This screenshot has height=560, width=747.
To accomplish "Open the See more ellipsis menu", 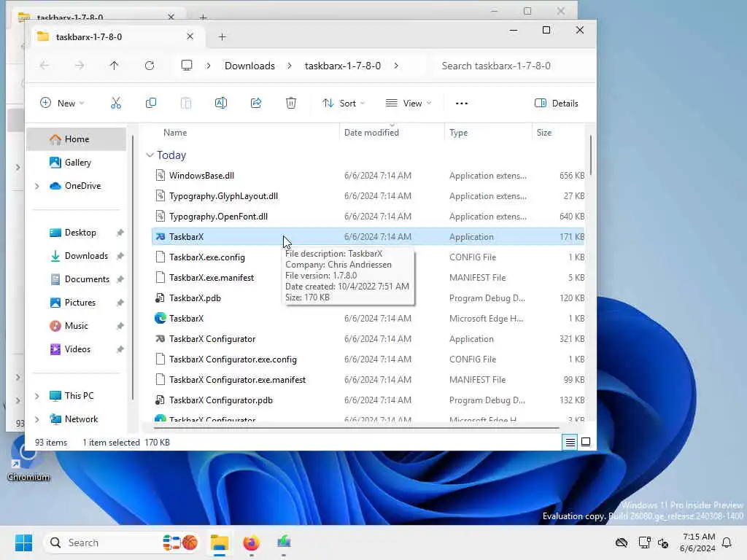I will [x=462, y=104].
